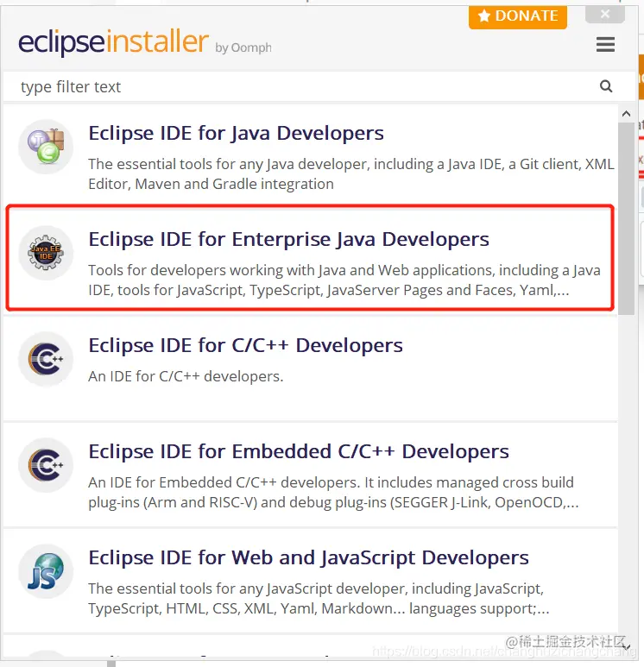This screenshot has height=667, width=644.
Task: Click description starting 'Tools for developers working with Java'
Action: pos(344,280)
